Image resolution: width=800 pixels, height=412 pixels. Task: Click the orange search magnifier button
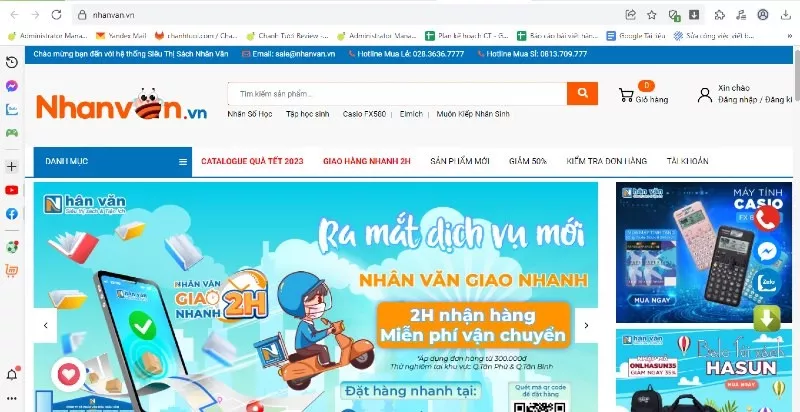(x=582, y=93)
